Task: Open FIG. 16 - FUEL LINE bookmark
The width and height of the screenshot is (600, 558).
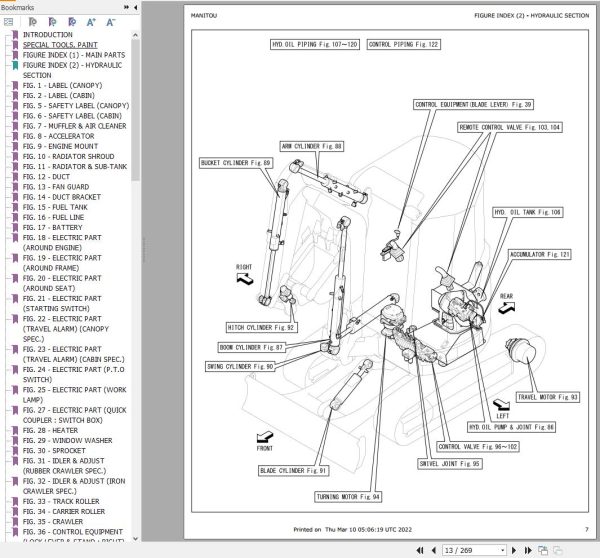Action: coord(53,217)
